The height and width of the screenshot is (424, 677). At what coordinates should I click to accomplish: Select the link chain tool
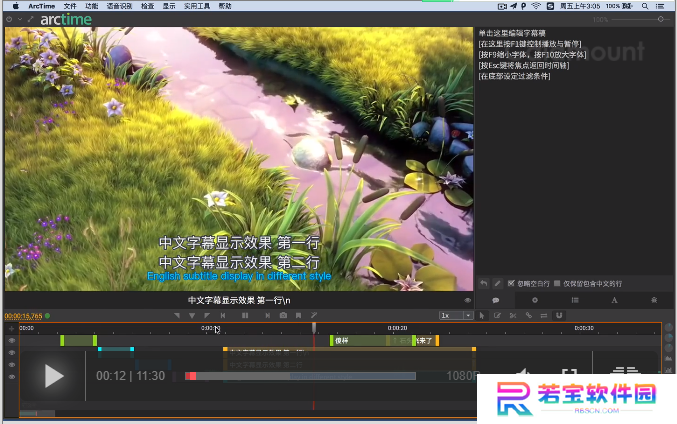tap(528, 316)
